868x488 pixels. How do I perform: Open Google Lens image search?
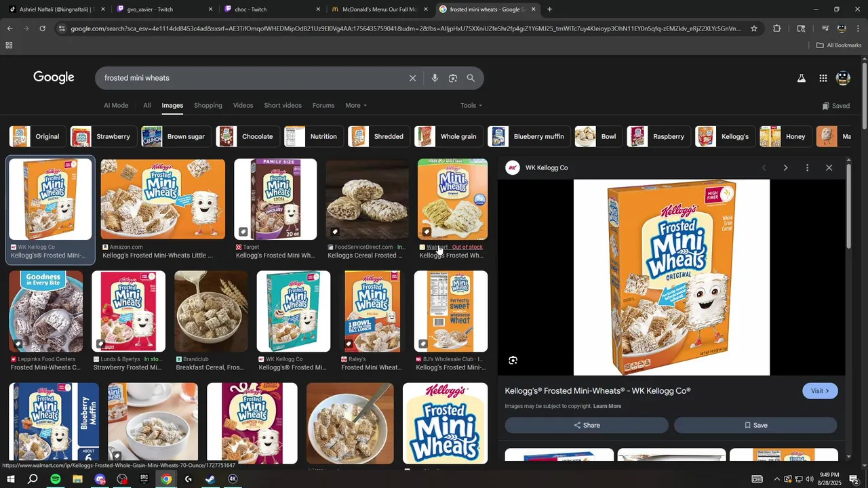[453, 78]
